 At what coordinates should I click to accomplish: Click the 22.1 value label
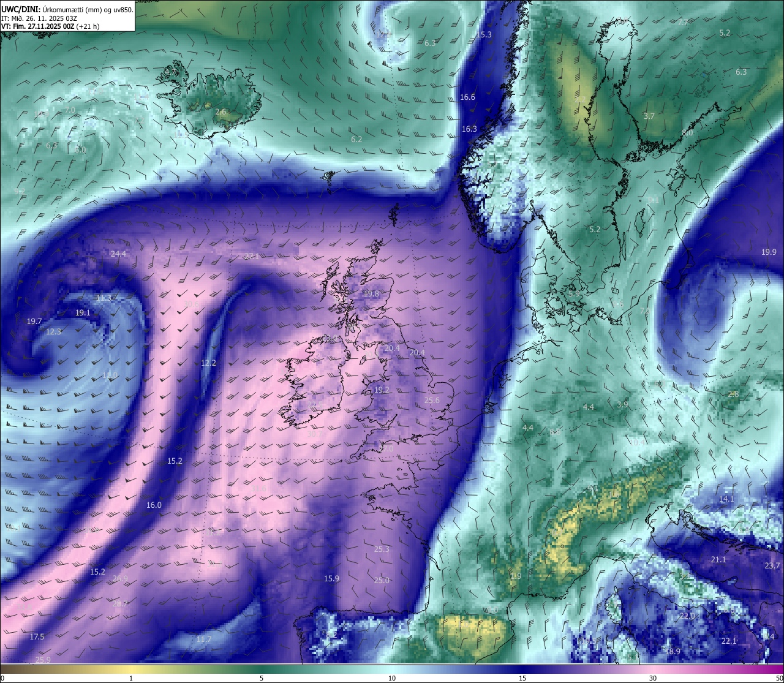[728, 641]
